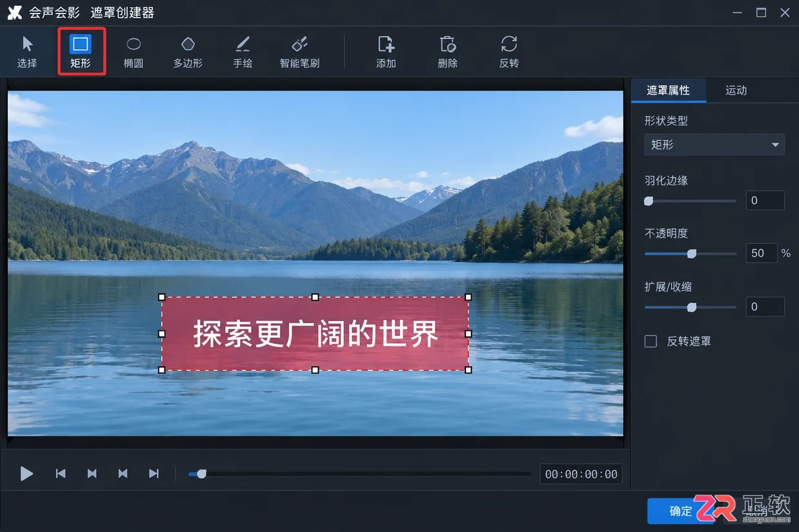
Task: Jump to the end of clip
Action: pos(154,474)
